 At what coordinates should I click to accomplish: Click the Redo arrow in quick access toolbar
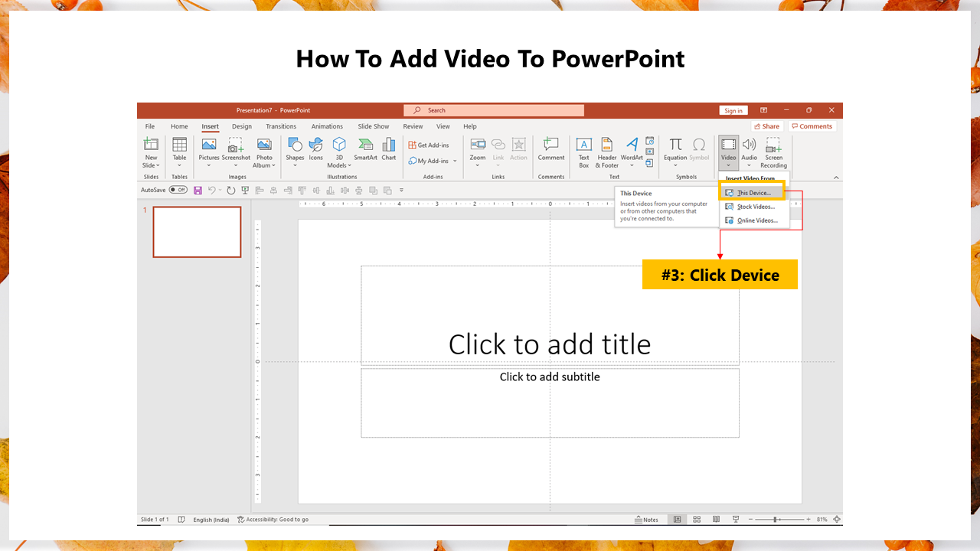231,190
